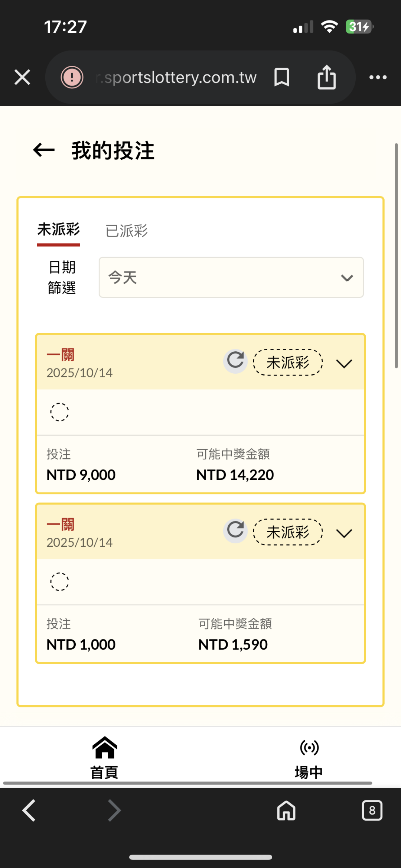Viewport: 401px width, 868px height.
Task: Select dashed circle in second bet card
Action: [59, 582]
